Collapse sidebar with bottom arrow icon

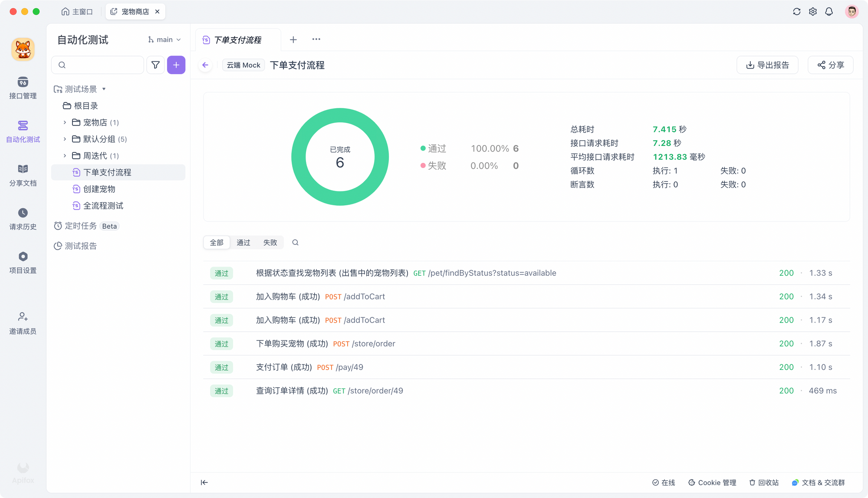click(x=204, y=482)
